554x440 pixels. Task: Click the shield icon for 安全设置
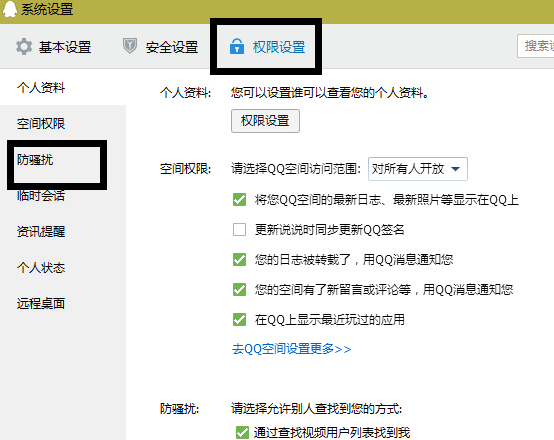[x=130, y=46]
